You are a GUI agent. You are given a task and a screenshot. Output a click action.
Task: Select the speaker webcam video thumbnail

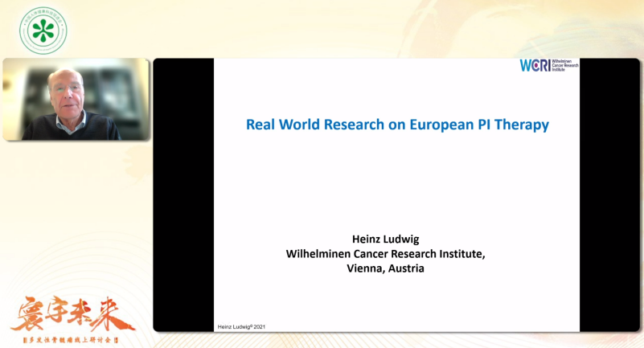76,99
